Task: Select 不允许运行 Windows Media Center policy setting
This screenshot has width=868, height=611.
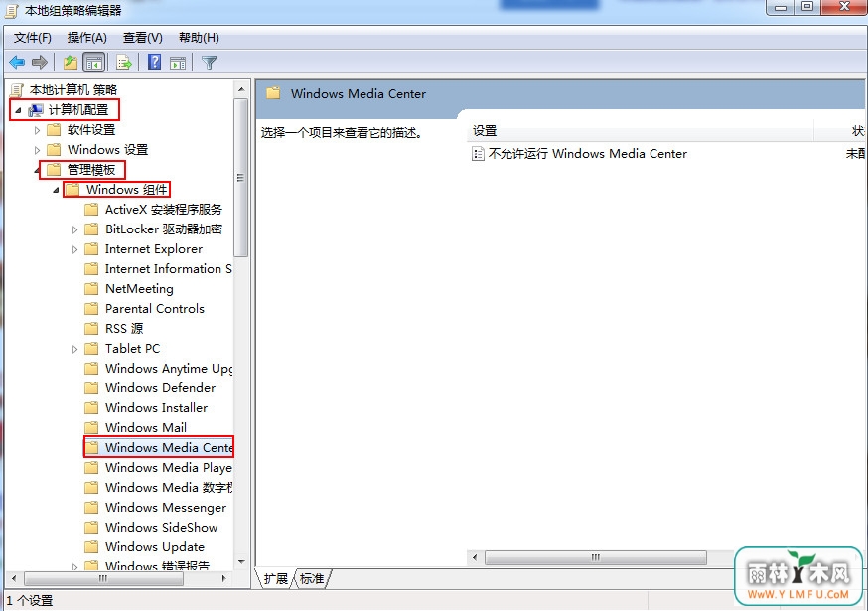Action: (x=588, y=154)
